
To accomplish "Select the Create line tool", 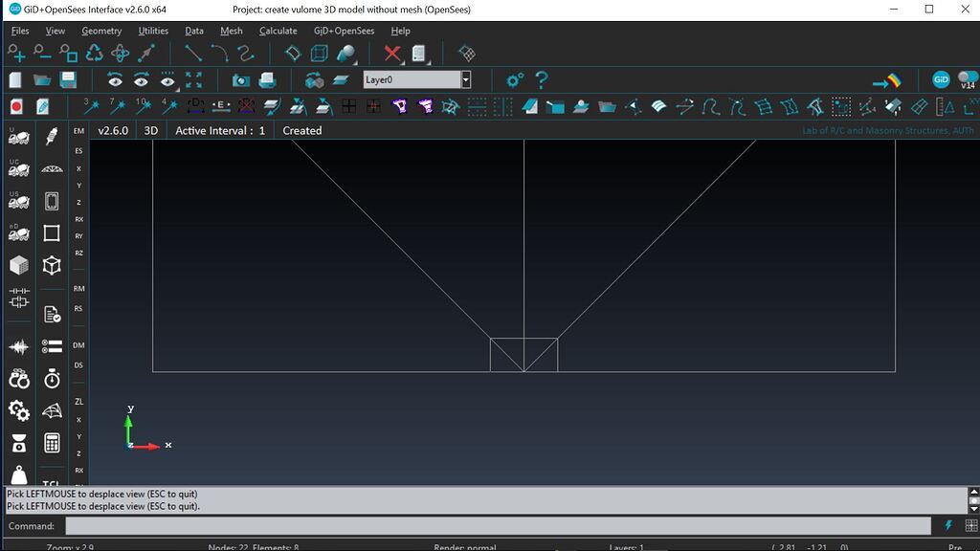I will pos(193,54).
